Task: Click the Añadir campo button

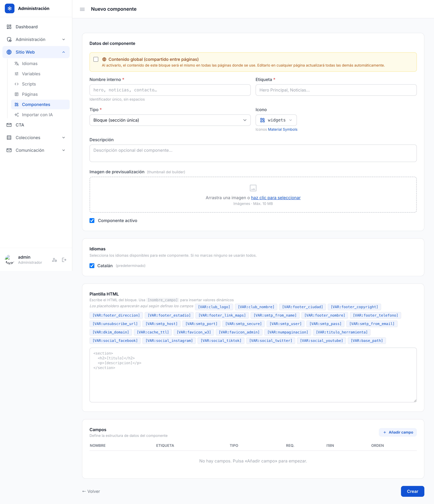Action: coord(398,432)
